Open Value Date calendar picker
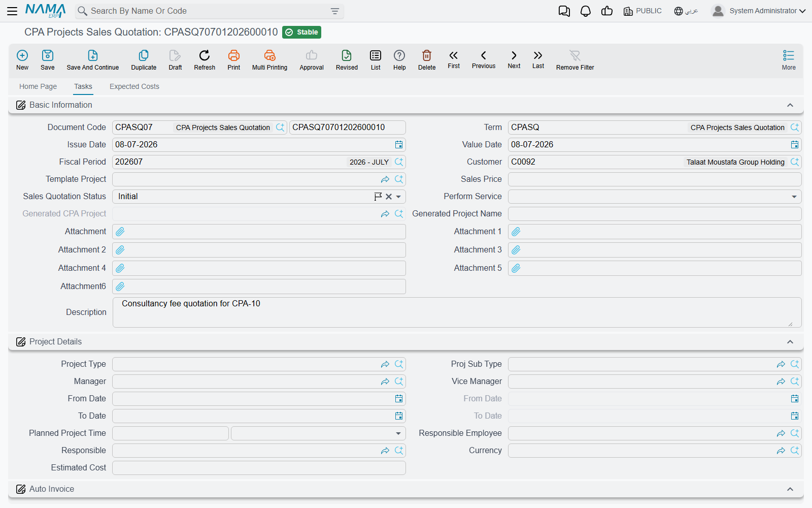812x508 pixels. point(795,145)
